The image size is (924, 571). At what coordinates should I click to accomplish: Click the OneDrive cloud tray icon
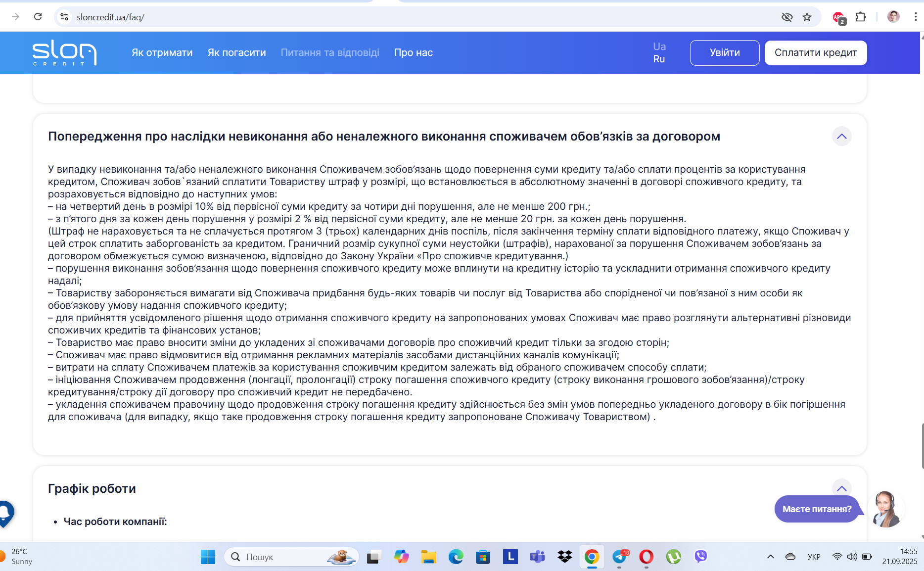[x=790, y=557]
